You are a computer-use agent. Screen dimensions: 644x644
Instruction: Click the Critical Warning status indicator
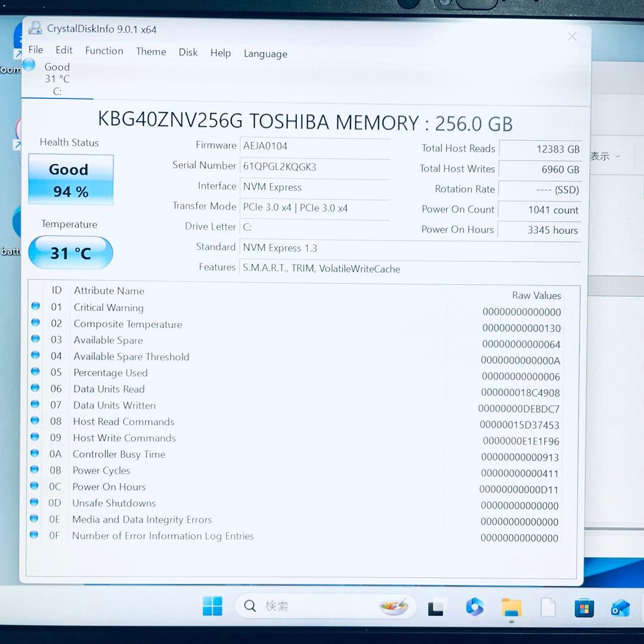tap(36, 306)
